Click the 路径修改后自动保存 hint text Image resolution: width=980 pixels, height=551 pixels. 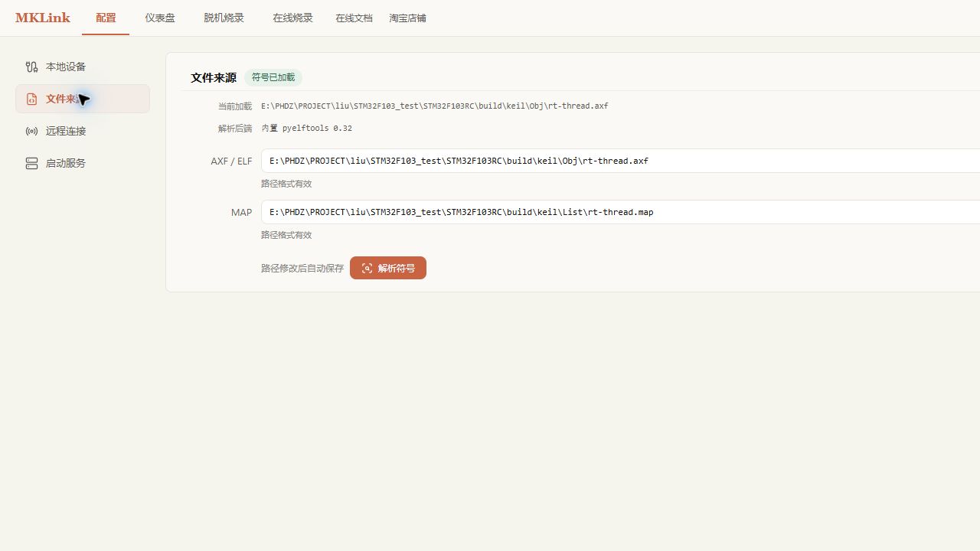[x=302, y=269]
